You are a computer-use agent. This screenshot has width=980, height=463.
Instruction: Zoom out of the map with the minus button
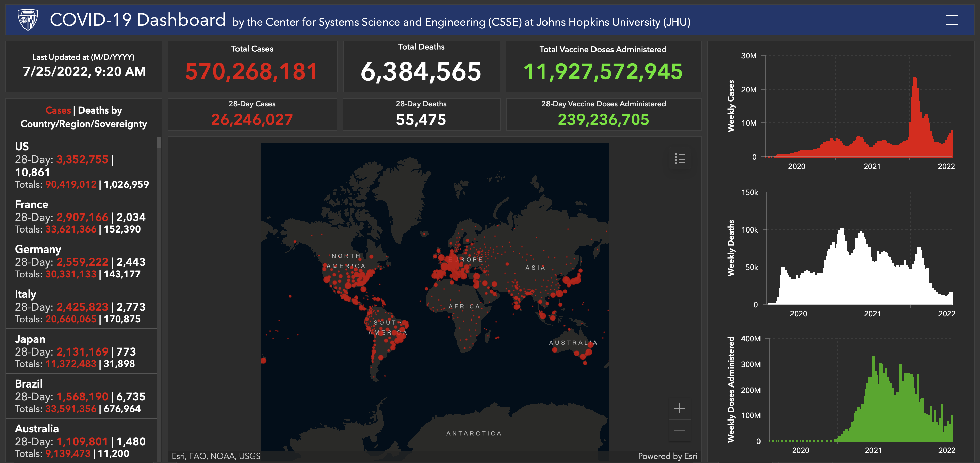click(x=679, y=431)
